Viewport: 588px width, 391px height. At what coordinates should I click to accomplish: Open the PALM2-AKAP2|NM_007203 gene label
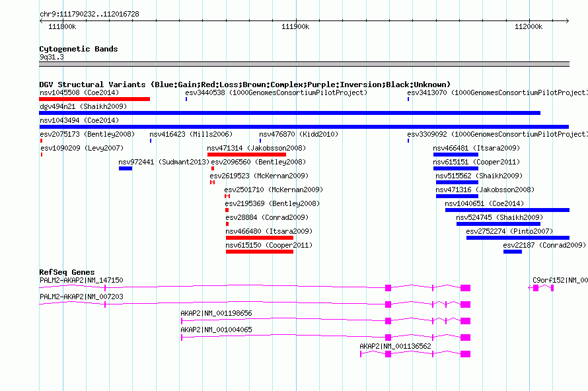tap(81, 297)
